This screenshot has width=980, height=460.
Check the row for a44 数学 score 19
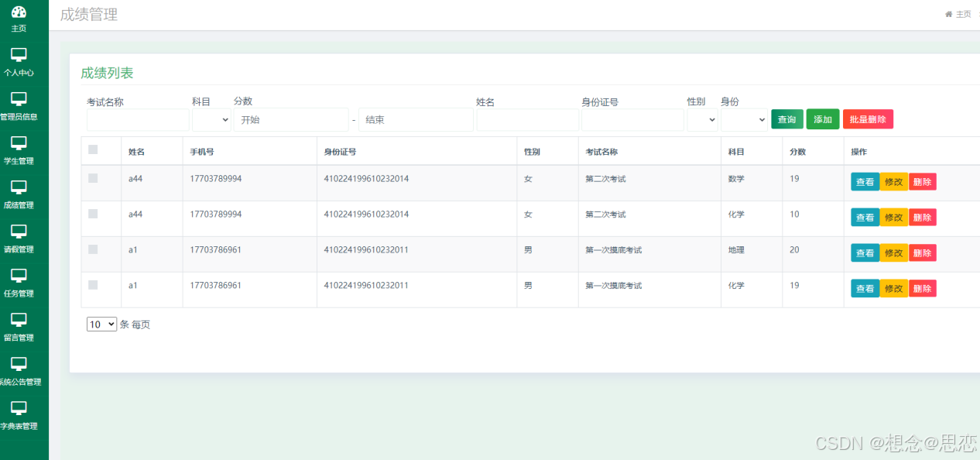(93, 178)
